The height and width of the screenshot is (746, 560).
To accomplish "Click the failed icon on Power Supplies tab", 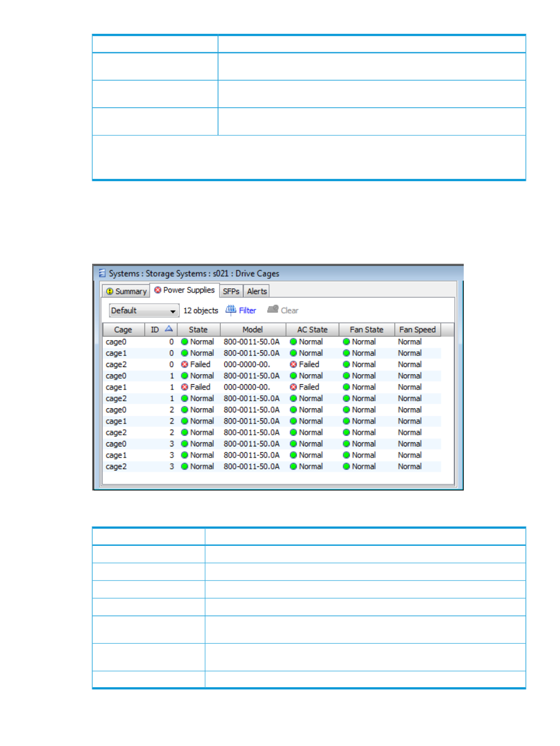I will tap(157, 290).
